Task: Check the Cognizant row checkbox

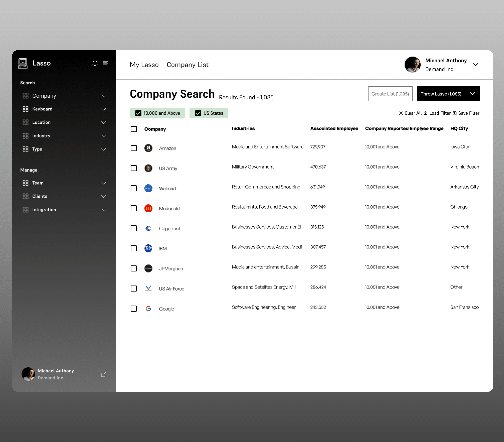Action: point(134,228)
